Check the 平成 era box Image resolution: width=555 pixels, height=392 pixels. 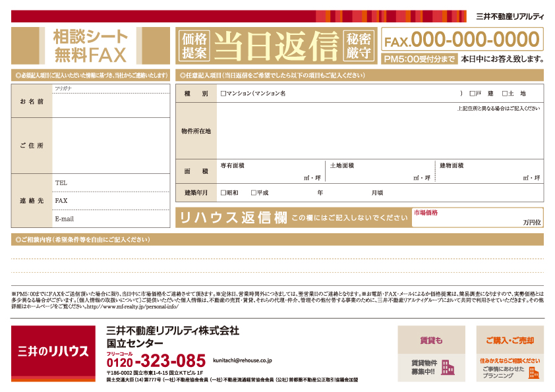click(253, 193)
